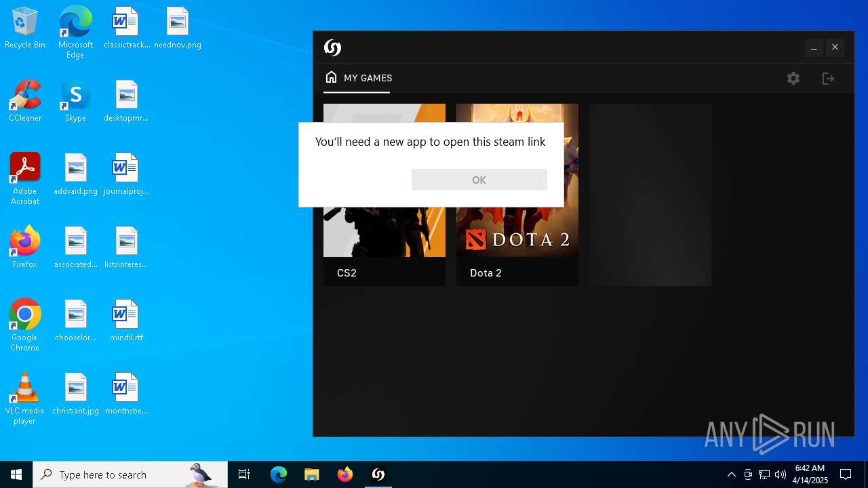Select the VLC media player shortcut
868x488 pixels.
pos(25,399)
